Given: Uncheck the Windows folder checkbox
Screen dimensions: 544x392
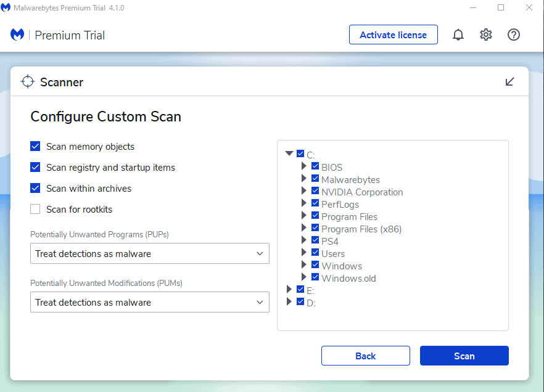Looking at the screenshot, I should (x=315, y=265).
